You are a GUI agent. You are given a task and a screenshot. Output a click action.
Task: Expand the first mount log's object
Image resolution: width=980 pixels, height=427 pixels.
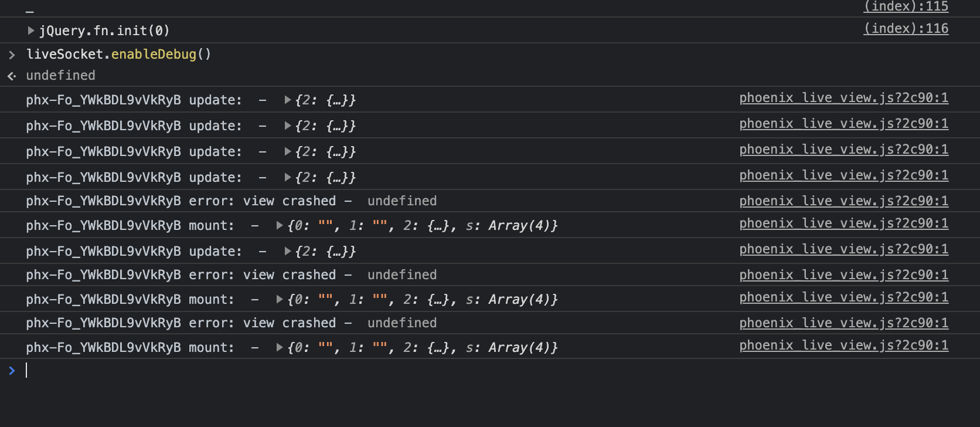click(x=280, y=225)
